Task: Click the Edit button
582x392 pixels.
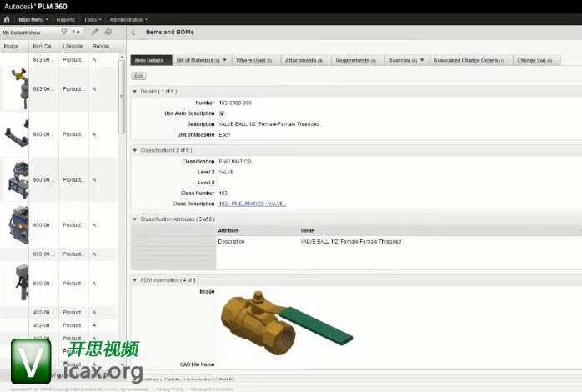Action: coord(138,76)
